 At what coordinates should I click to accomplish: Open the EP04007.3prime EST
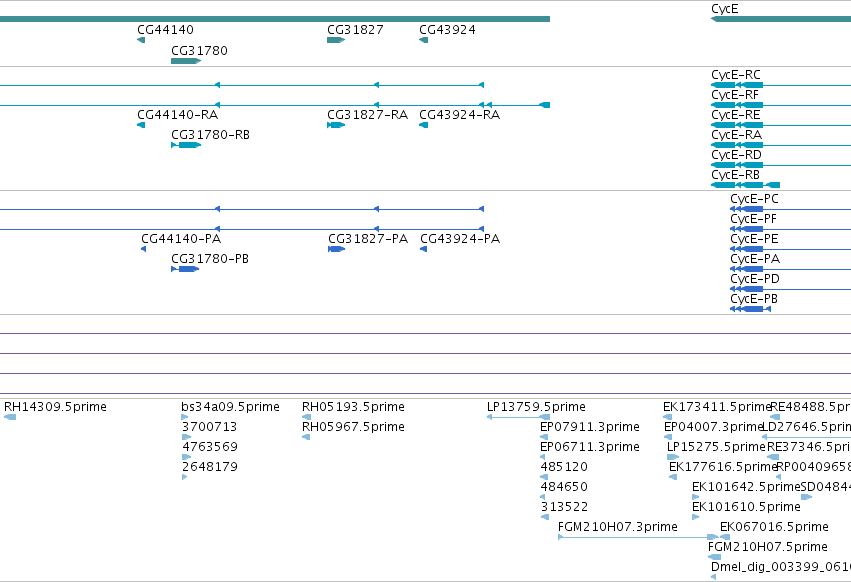pos(668,437)
